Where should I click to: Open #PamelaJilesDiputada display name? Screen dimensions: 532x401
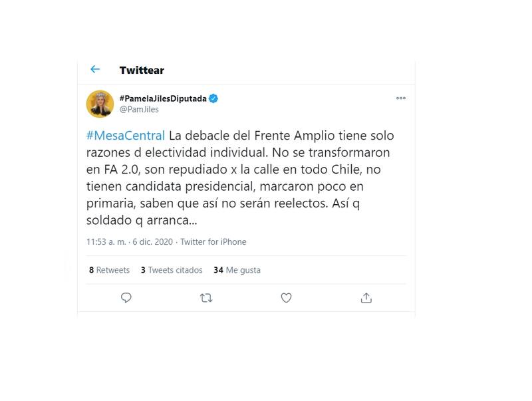[163, 98]
